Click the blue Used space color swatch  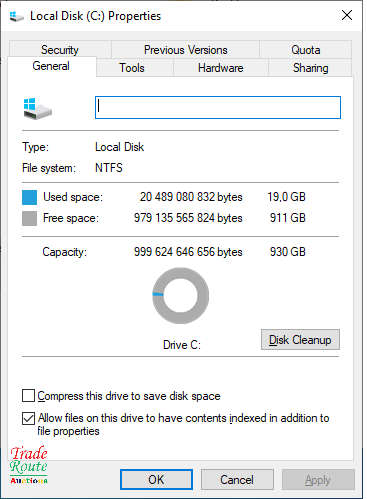(x=29, y=197)
